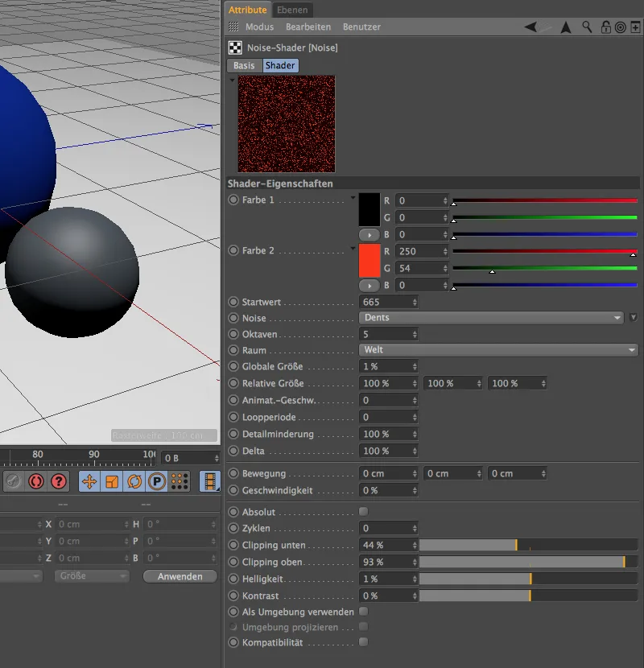Viewport: 644px width, 668px height.
Task: Toggle the Absolut checkbox
Action: coord(364,511)
